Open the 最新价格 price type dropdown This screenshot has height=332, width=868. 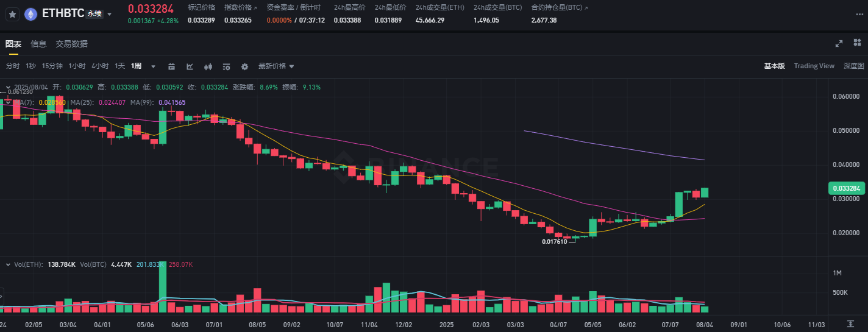point(276,66)
